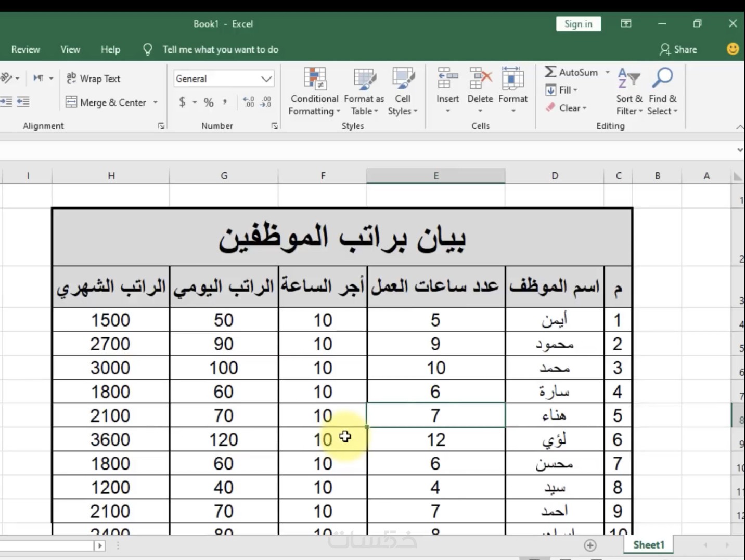Click the percent style icon
This screenshot has height=560, width=745.
click(209, 102)
